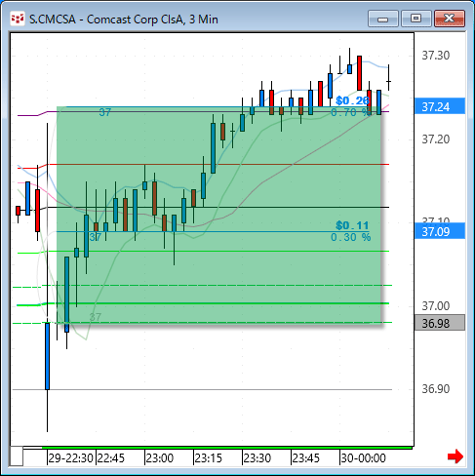Click the tall red candle near 37.30
This screenshot has width=475, height=476.
359,73
